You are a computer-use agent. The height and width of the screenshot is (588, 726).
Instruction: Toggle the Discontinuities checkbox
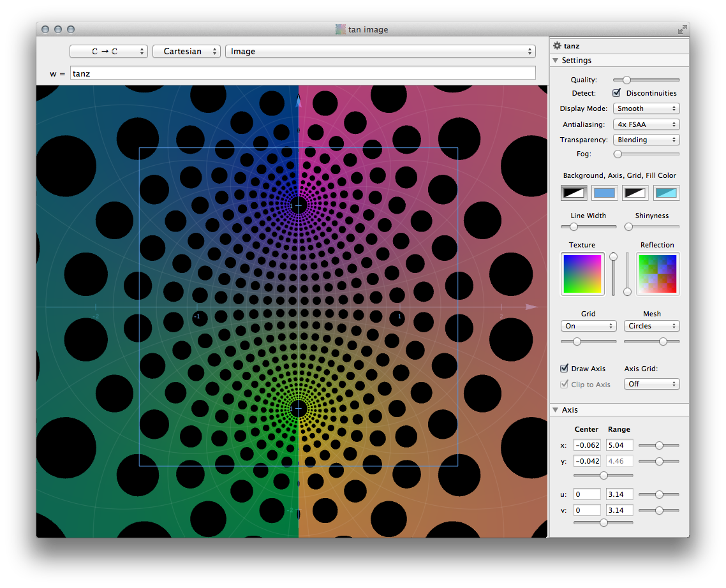tap(616, 93)
